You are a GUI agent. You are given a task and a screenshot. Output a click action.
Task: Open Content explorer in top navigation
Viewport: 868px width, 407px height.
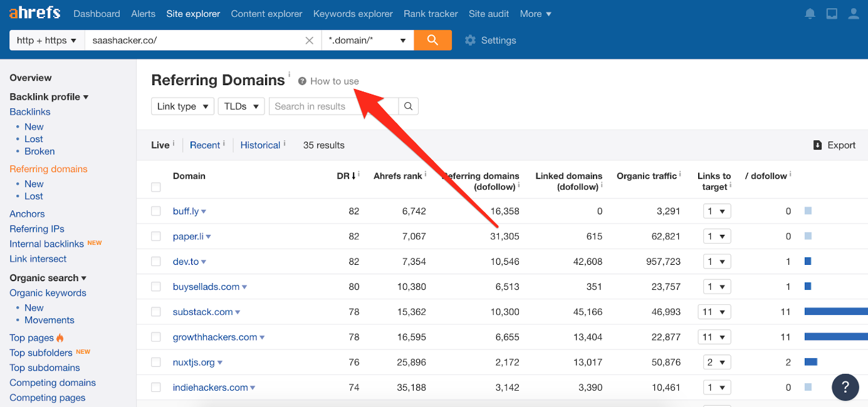tap(267, 14)
